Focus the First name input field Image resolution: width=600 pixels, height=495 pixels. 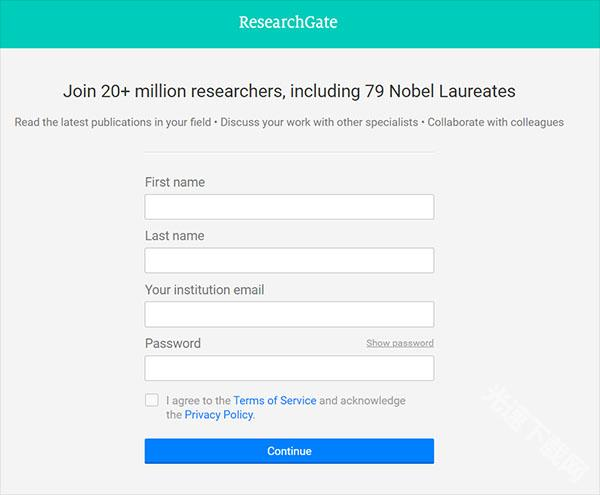coord(289,207)
